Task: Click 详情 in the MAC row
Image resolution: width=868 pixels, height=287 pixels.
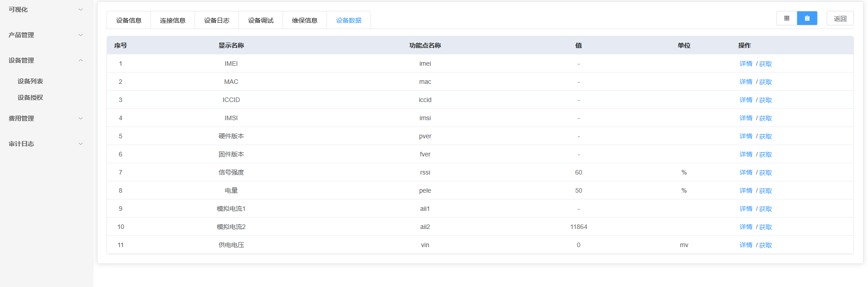Action: tap(746, 82)
